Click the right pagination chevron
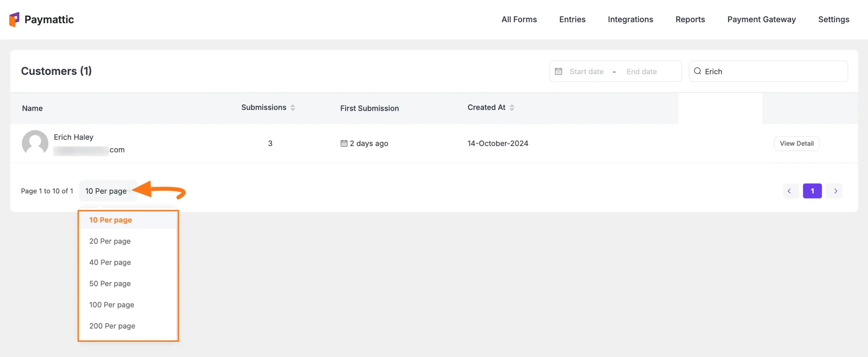868x357 pixels. pos(835,191)
